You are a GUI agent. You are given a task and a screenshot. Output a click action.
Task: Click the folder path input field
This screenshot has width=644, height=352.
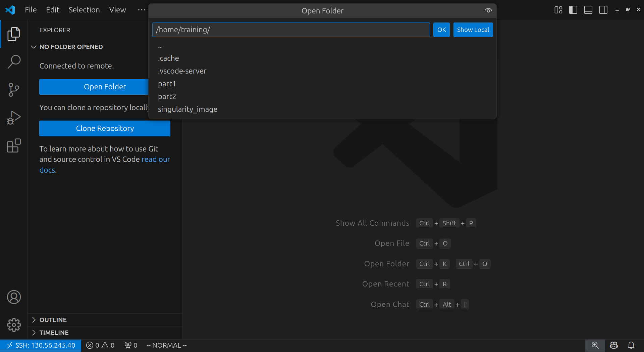291,30
